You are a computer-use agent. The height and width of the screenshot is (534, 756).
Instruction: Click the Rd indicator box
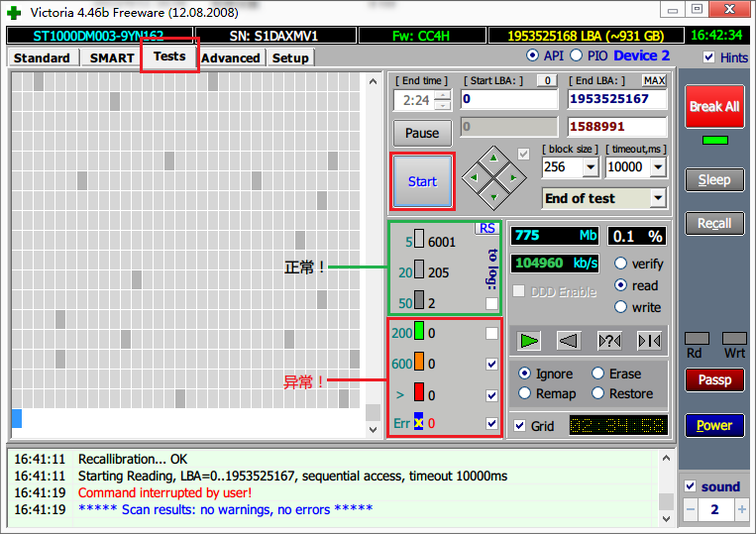click(x=697, y=338)
